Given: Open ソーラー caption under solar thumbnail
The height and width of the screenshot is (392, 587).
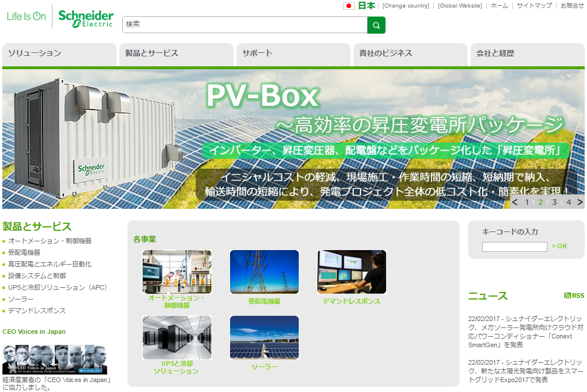Looking at the screenshot, I should (x=264, y=368).
